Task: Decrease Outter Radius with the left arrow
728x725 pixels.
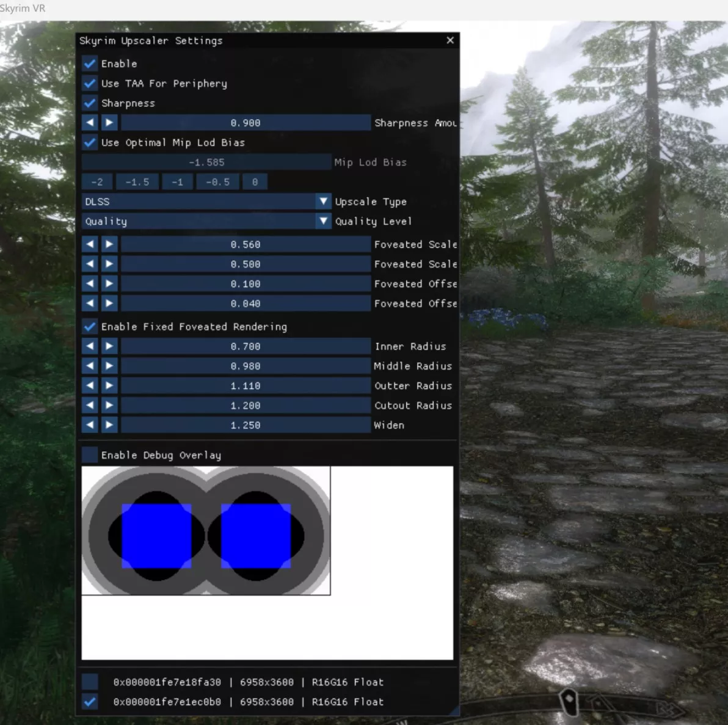Action: click(x=90, y=385)
